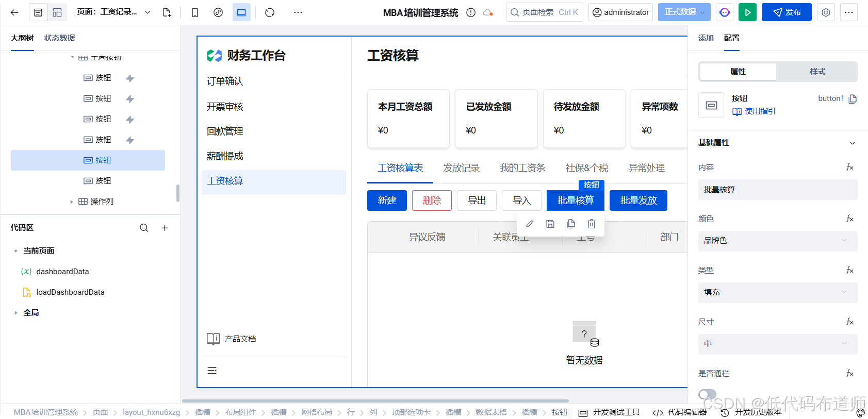Open the 发放记录 tab in canvas

click(x=461, y=168)
